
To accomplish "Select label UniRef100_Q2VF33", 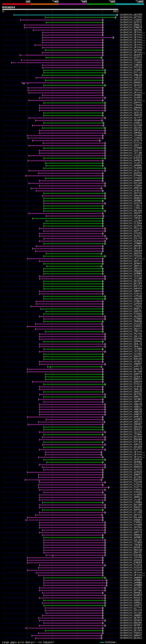I will (x=131, y=57).
